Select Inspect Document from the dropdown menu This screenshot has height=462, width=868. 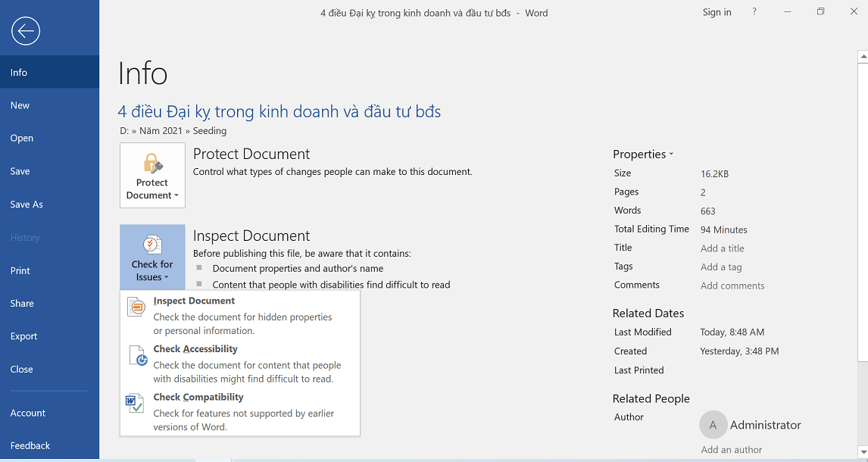[240, 315]
